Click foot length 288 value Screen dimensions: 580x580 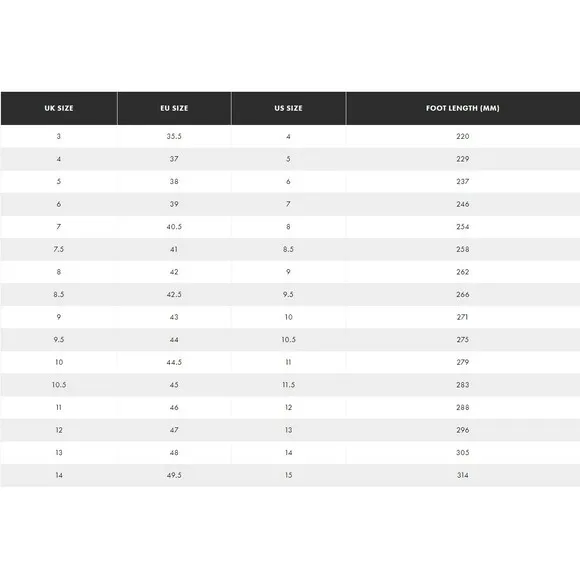(x=463, y=407)
